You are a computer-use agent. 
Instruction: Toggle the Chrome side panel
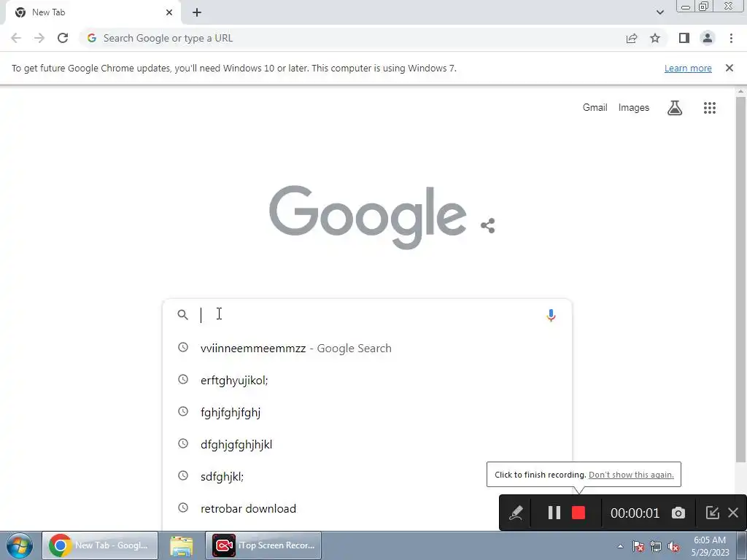pyautogui.click(x=684, y=38)
